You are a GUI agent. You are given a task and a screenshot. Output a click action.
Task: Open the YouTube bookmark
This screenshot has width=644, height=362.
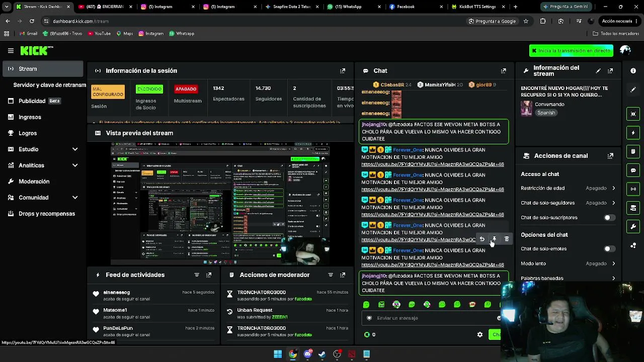point(99,34)
